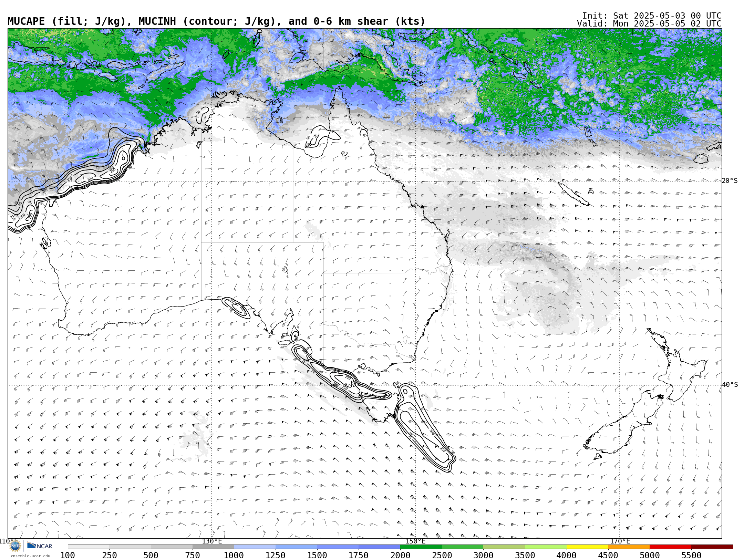Viewport: 744px width, 560px height.
Task: Click the dark gray 750 colorbar swatch
Action: (213, 547)
